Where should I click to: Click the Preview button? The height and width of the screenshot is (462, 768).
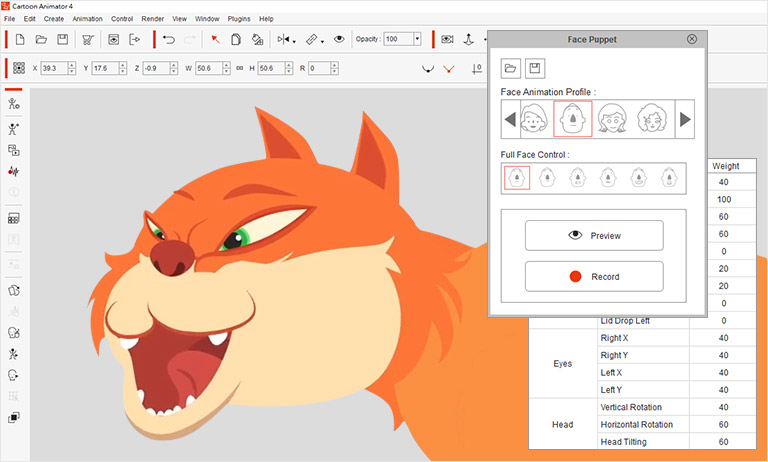[594, 235]
